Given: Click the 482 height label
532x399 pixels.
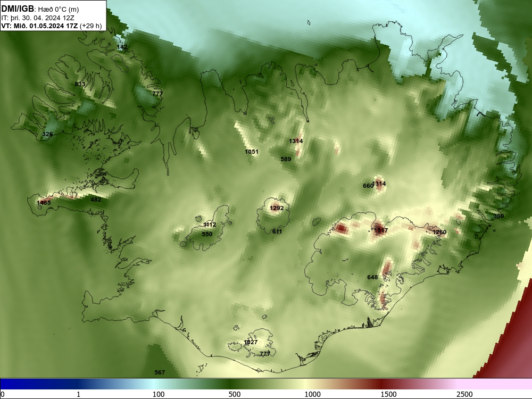Looking at the screenshot, I should point(96,199).
